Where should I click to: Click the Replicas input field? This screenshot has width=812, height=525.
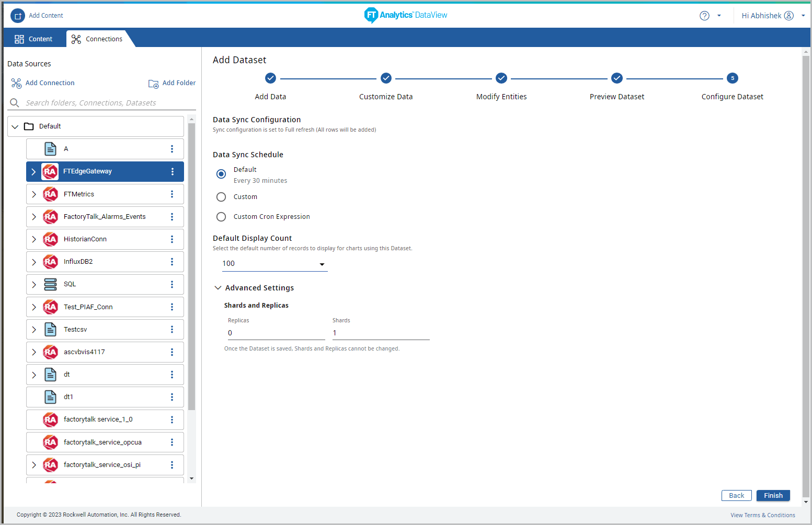point(276,333)
